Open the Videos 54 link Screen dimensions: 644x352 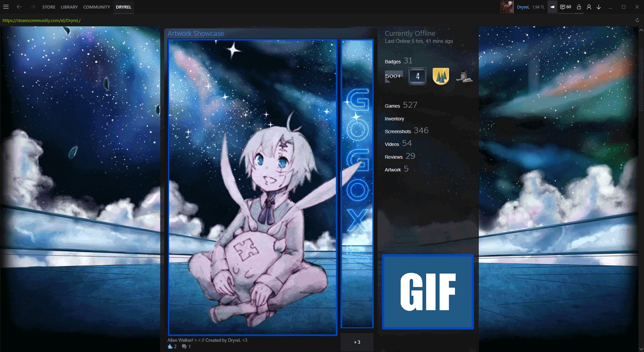[398, 144]
